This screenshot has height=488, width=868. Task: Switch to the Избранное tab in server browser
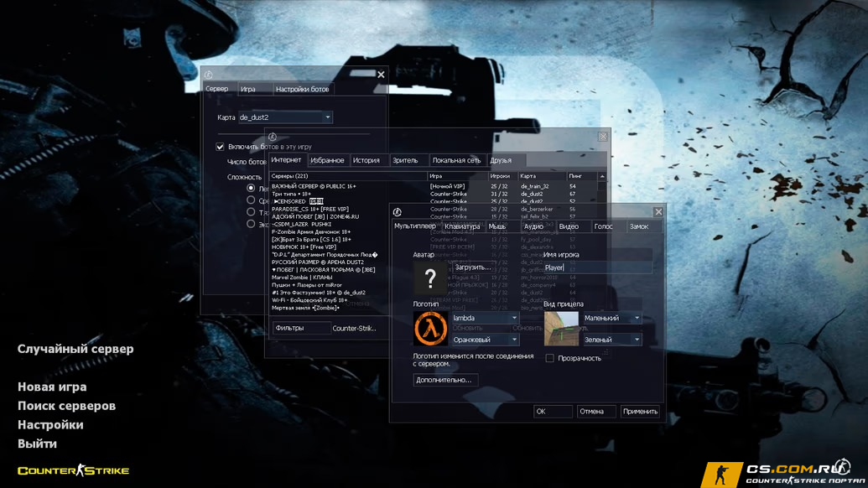[x=327, y=160]
